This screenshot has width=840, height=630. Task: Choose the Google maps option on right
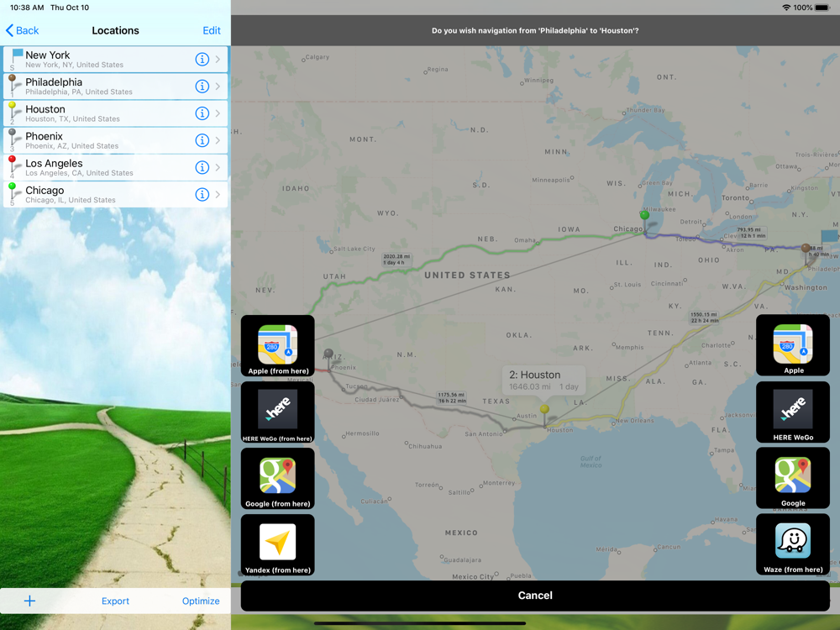tap(793, 479)
